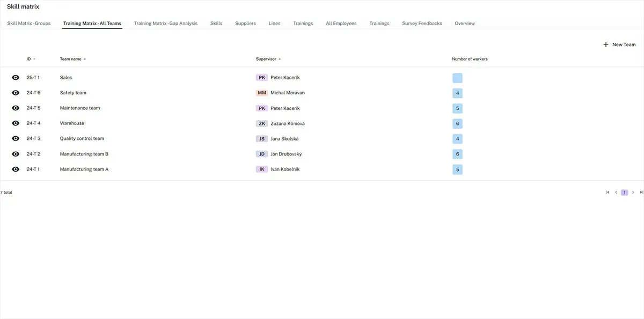Click worker count 6 for Manufacturing team B
The width and height of the screenshot is (644, 319).
457,154
